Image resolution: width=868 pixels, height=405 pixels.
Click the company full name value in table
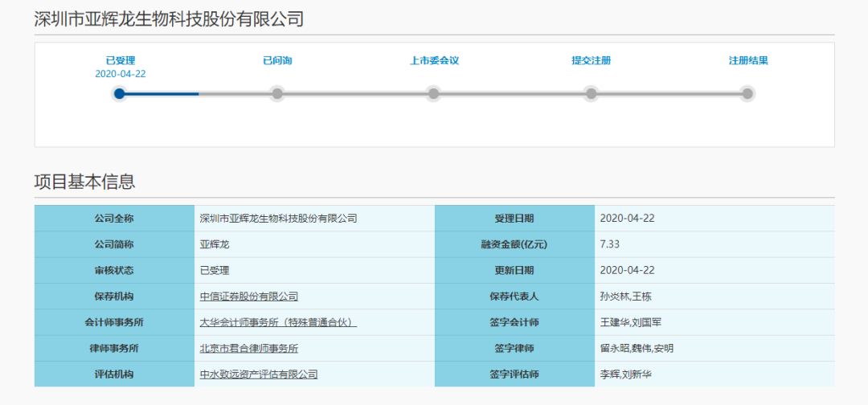tap(278, 219)
